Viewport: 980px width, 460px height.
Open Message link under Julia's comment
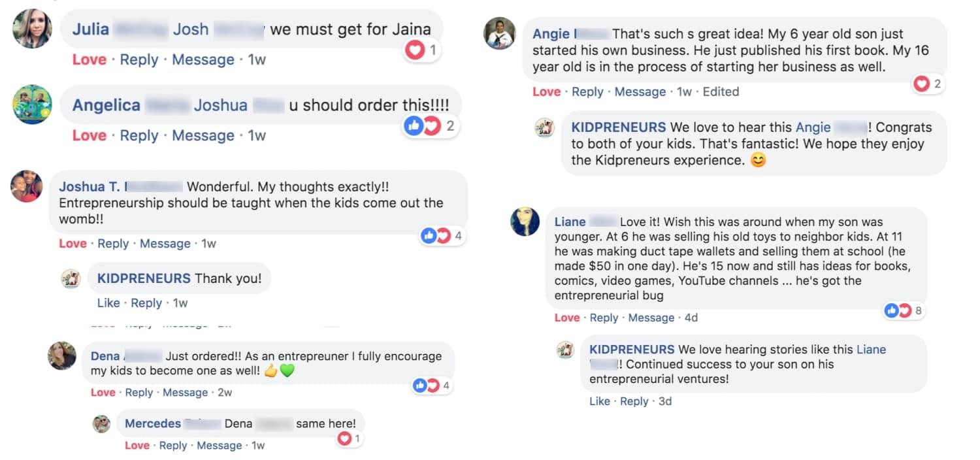pyautogui.click(x=203, y=59)
